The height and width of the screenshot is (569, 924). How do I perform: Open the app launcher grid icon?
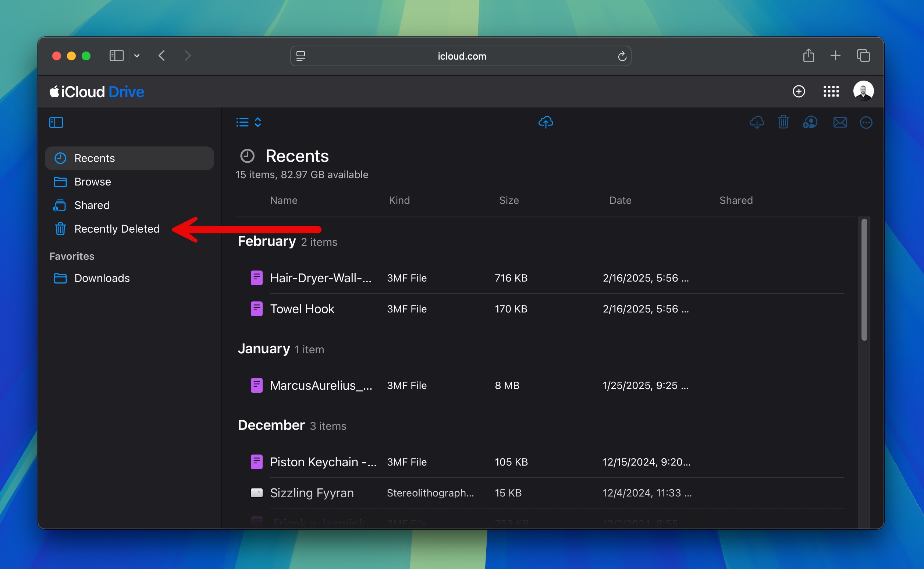[831, 91]
